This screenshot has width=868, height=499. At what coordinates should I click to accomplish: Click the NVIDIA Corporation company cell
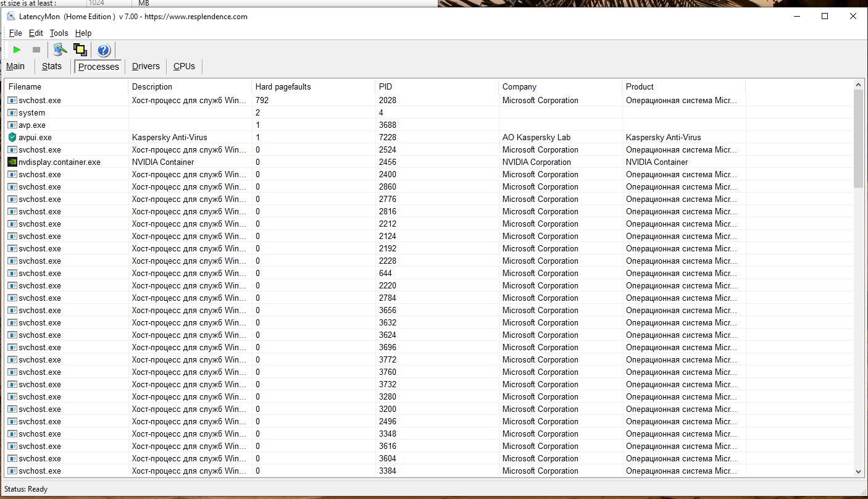tap(537, 162)
